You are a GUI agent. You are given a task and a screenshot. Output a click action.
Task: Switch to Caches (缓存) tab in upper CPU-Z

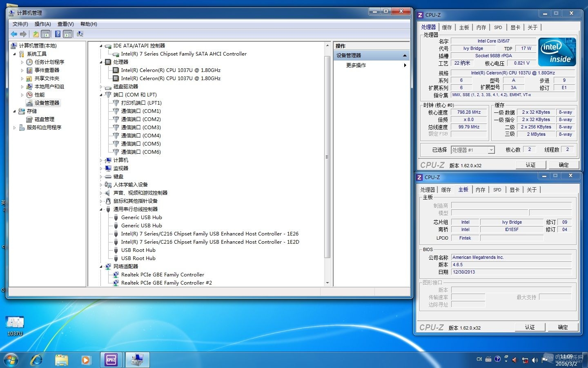coord(447,27)
